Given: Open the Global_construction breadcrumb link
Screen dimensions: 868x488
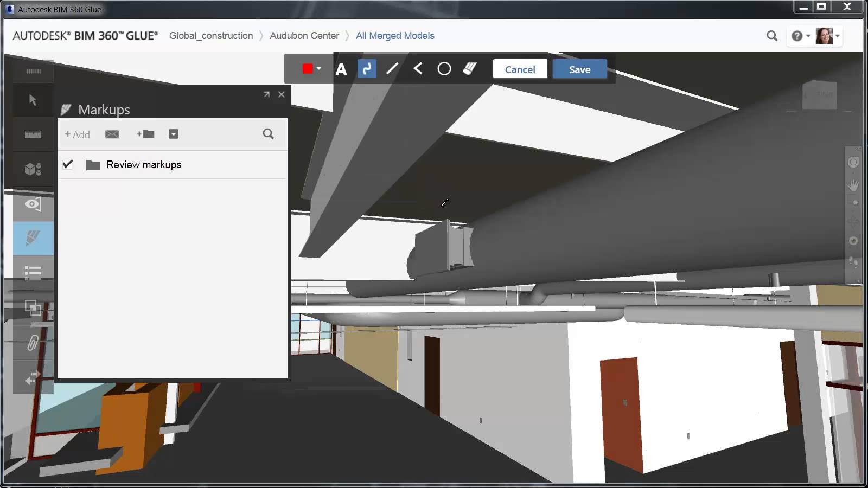Looking at the screenshot, I should (x=211, y=36).
